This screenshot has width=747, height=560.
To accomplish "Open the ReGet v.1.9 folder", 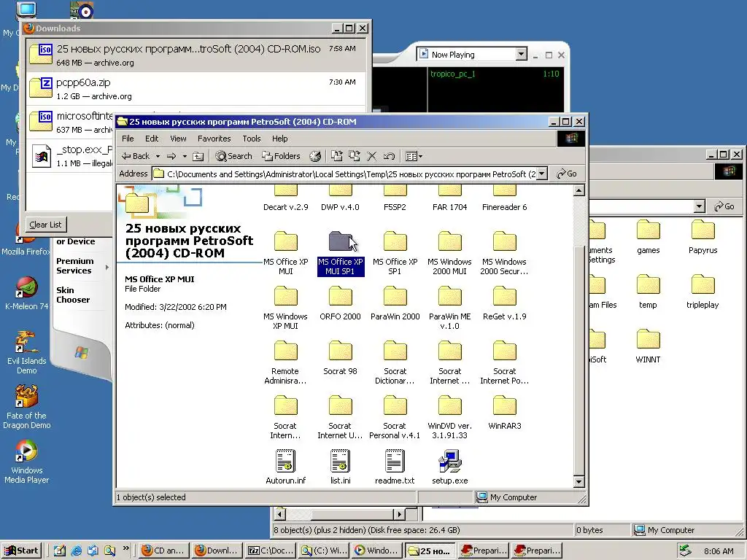I will pos(505,303).
